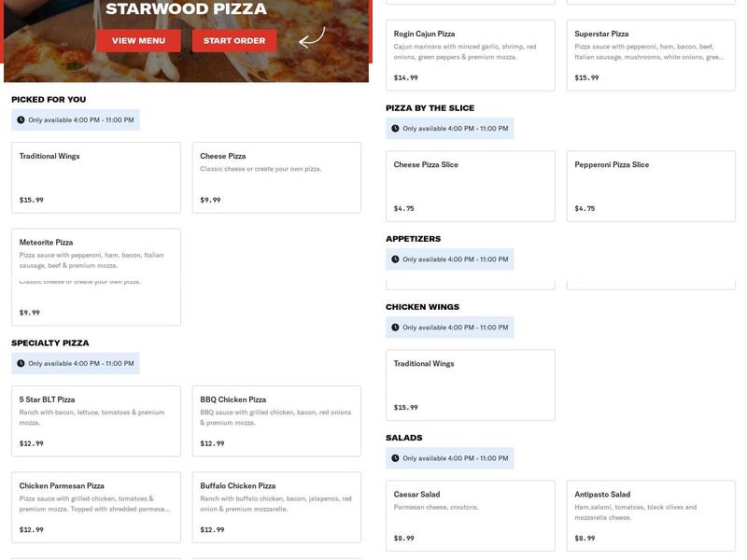Image resolution: width=747 pixels, height=560 pixels.
Task: Select the 5 Star BLT Pizza card
Action: click(x=93, y=420)
